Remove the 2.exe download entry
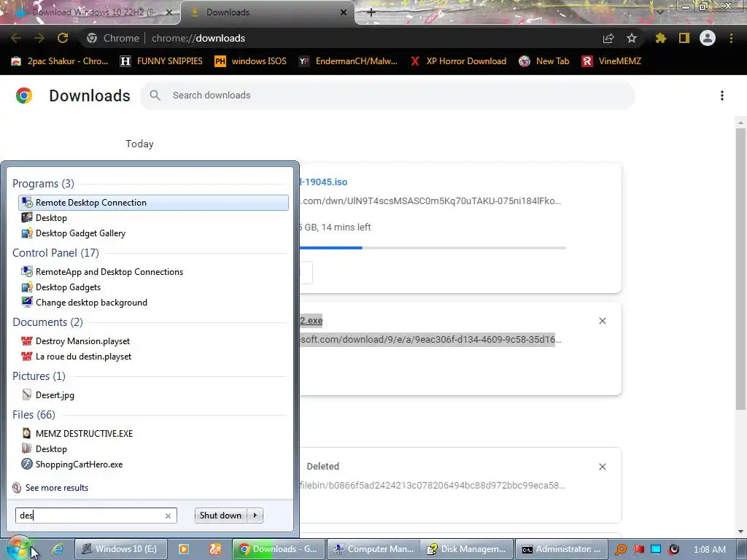Screen dimensions: 747x560 [x=603, y=321]
